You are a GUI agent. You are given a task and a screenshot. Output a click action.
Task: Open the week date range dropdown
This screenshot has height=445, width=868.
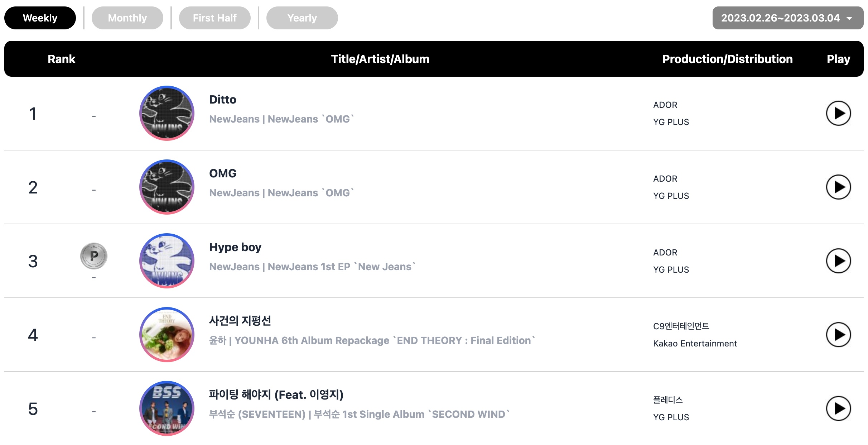[788, 18]
